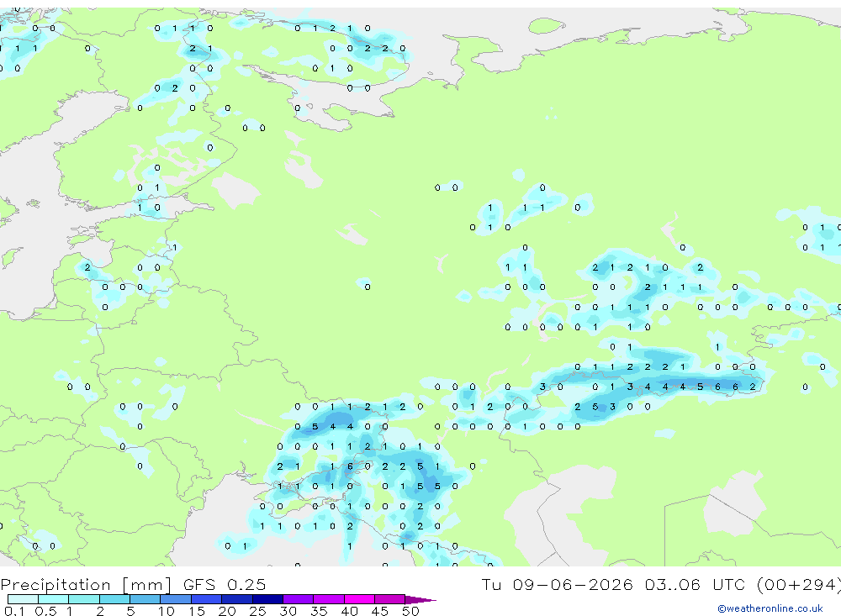Click the 15–20 mm legend color swatch
Viewport: 841px width, 616px height.
point(207,599)
